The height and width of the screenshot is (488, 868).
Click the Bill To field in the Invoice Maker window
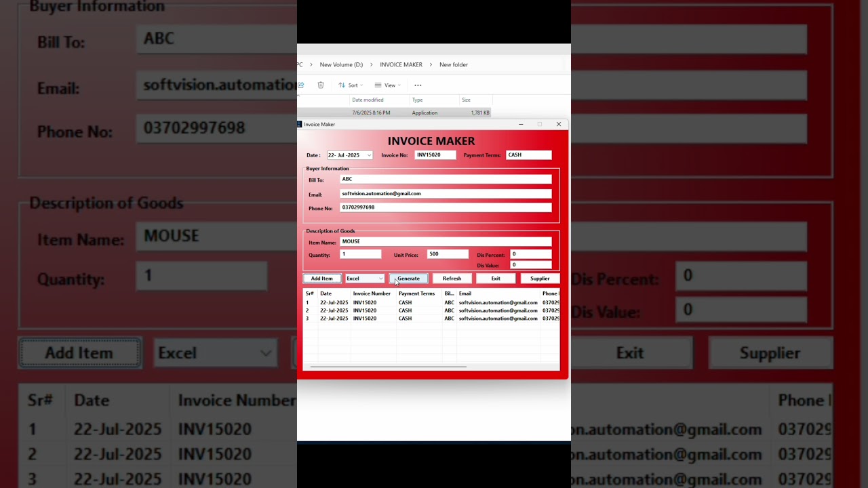point(446,179)
